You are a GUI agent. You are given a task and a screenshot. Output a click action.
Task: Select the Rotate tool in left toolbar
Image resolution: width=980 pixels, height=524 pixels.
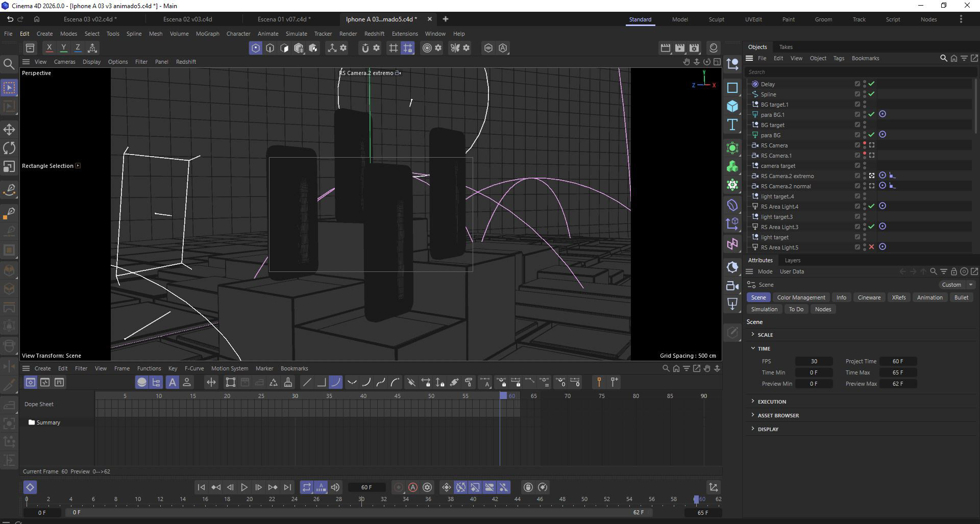tap(9, 148)
